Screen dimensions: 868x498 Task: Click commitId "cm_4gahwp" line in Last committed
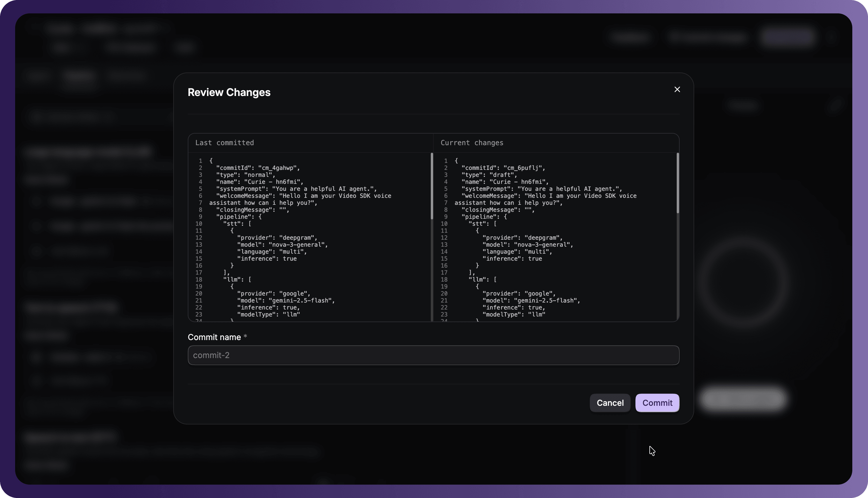click(258, 168)
